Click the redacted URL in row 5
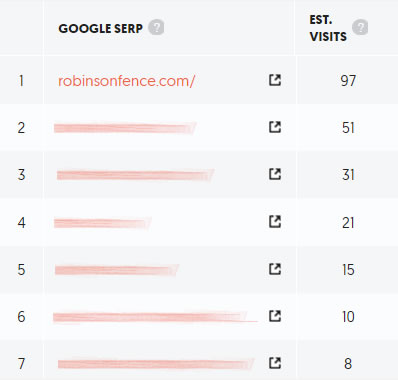The height and width of the screenshot is (380, 398). click(117, 270)
